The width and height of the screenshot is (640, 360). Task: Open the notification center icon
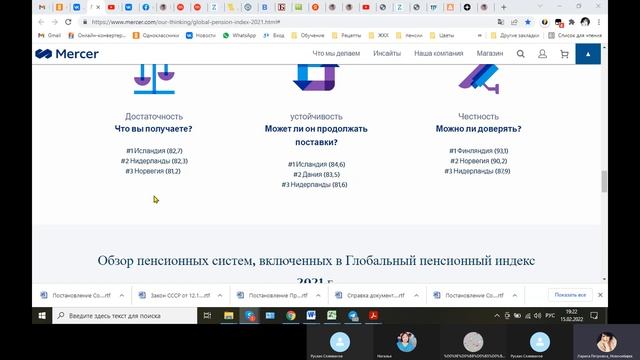tap(594, 316)
